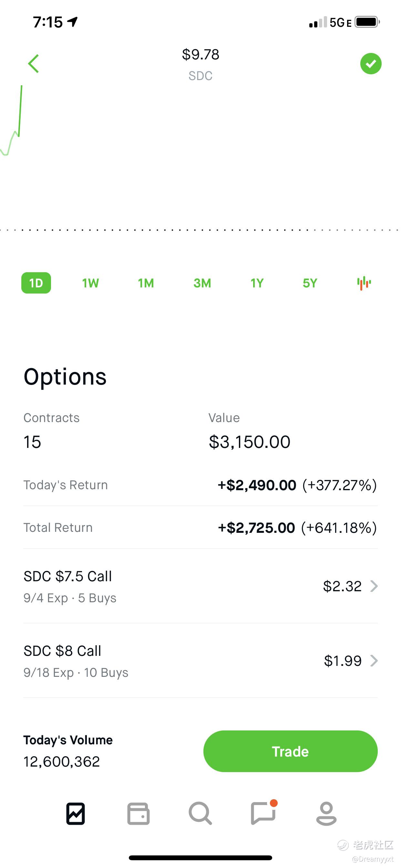Select the 1W chart range

(x=90, y=283)
